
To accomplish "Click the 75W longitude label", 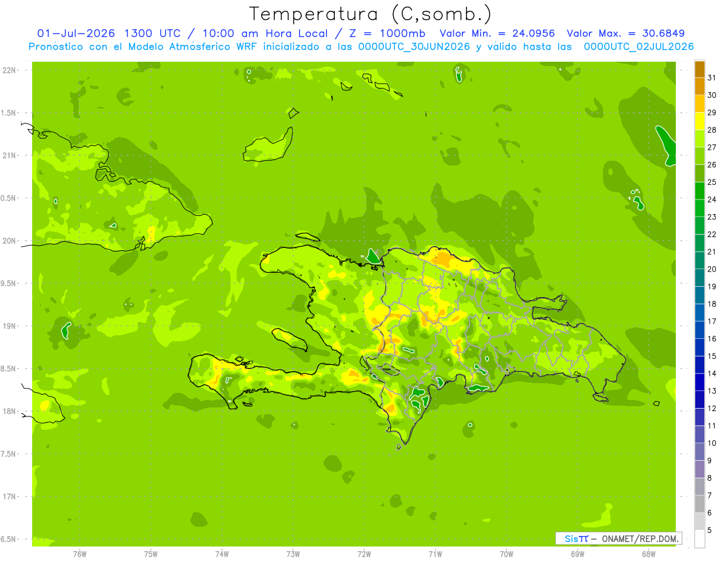I will coord(151,554).
